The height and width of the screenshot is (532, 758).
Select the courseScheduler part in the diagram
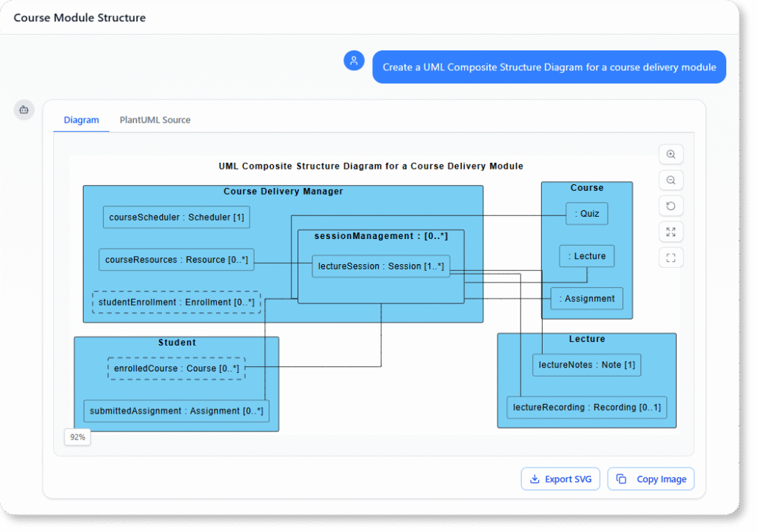coord(176,217)
